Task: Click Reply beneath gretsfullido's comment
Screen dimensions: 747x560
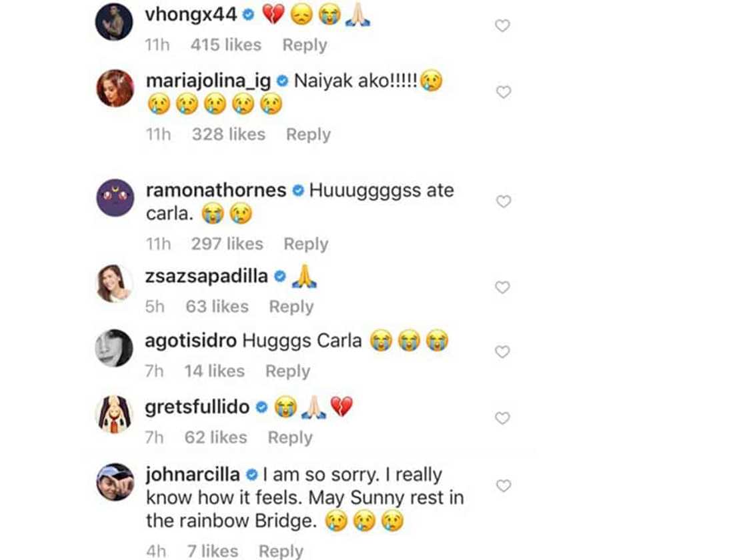Action: (290, 437)
